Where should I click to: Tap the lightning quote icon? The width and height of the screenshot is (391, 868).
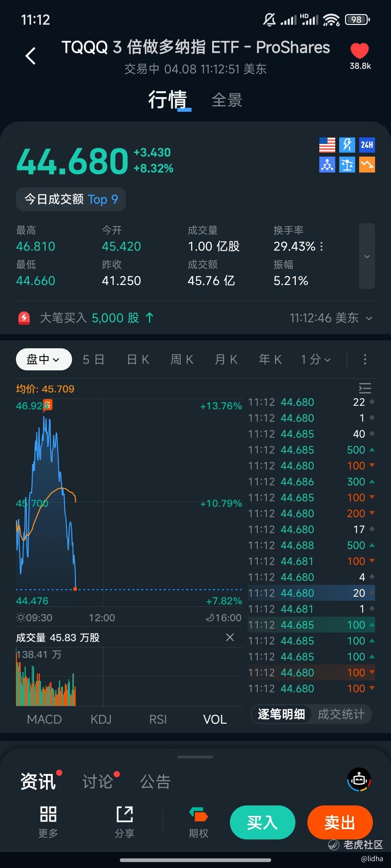click(x=347, y=145)
